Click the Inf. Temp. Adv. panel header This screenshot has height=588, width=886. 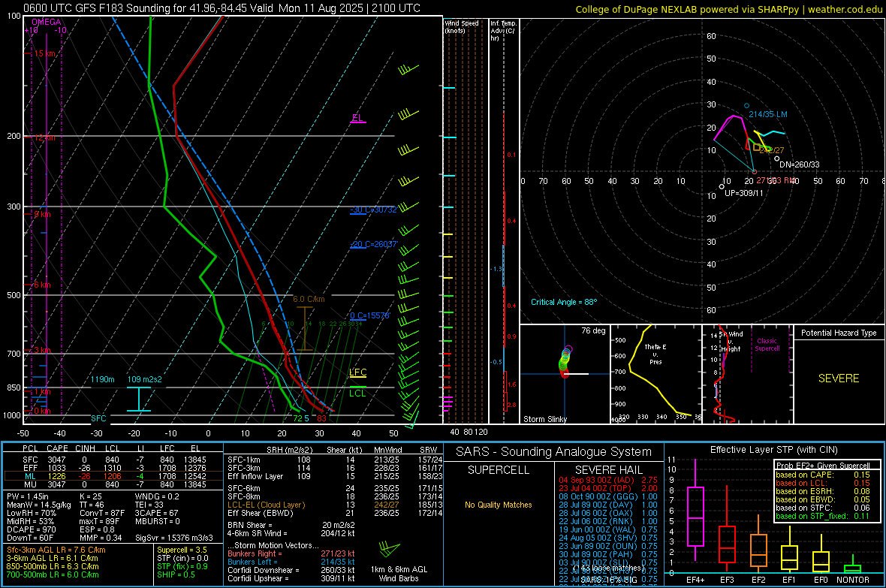(x=503, y=31)
